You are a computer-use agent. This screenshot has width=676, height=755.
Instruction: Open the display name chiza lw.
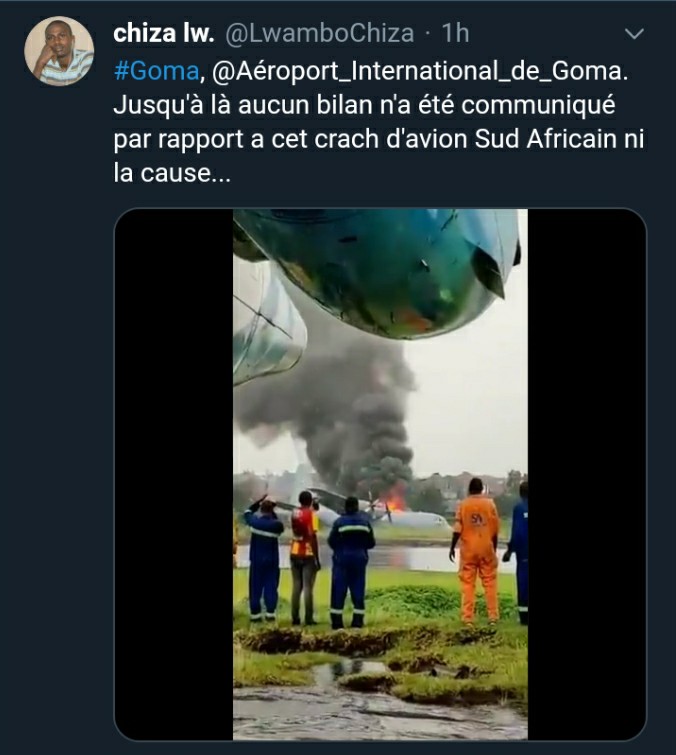click(164, 33)
